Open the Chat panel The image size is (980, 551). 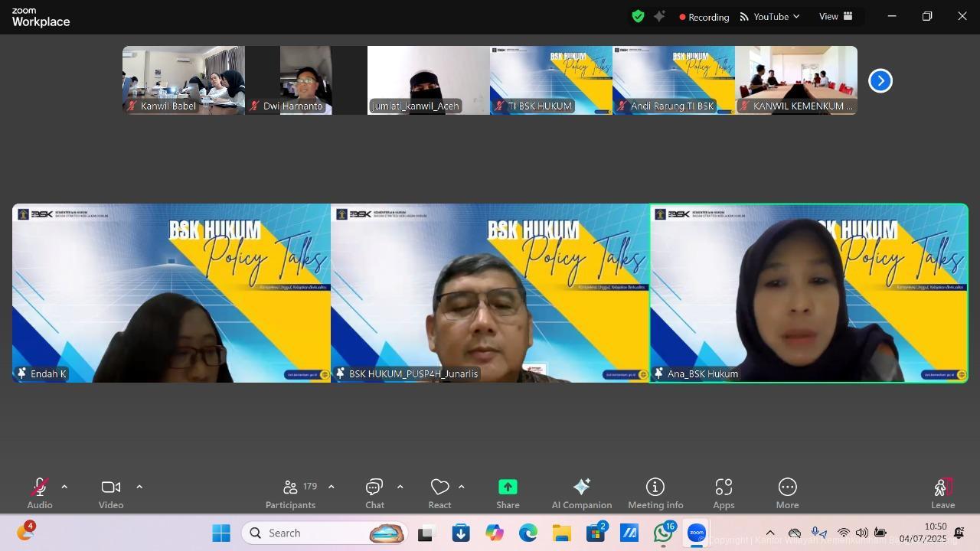point(374,493)
